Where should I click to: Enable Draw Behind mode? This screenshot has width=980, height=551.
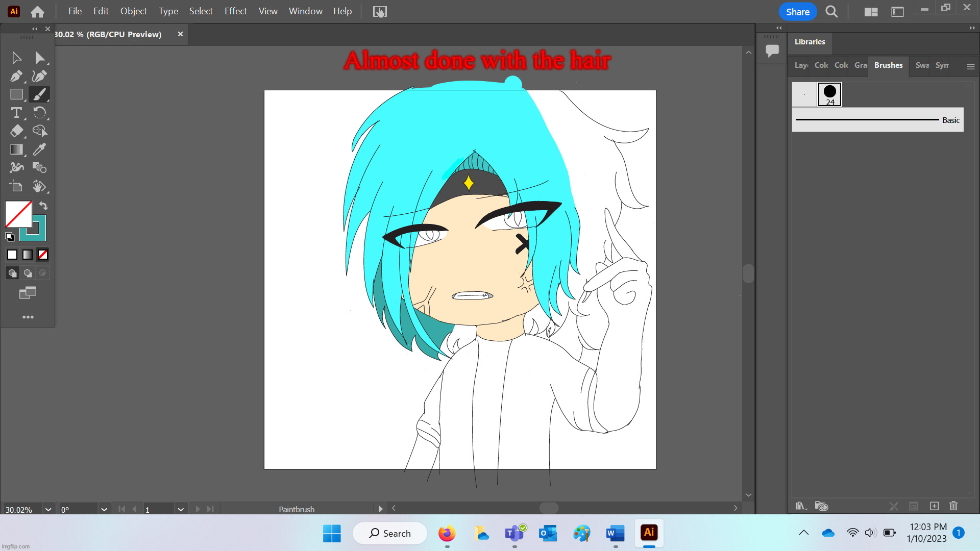click(28, 273)
